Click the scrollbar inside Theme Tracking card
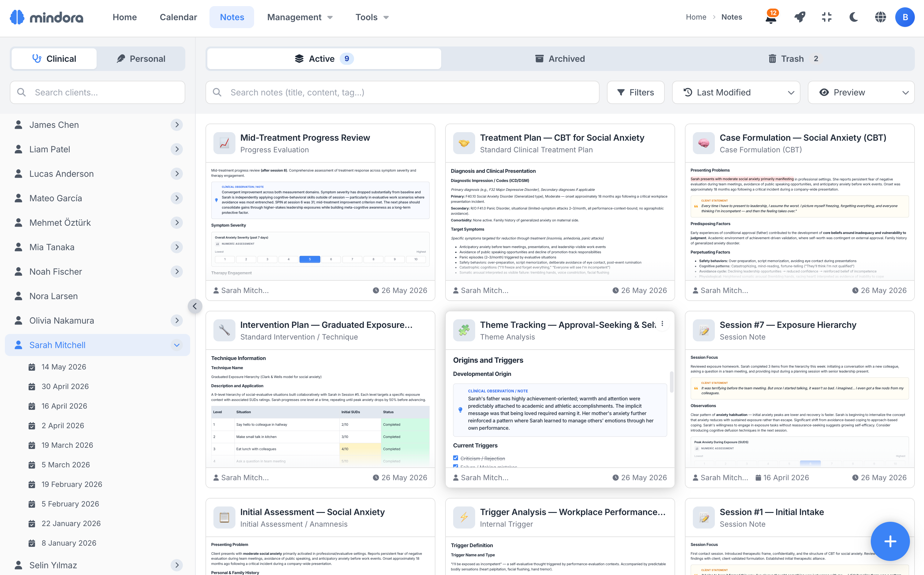 click(672, 381)
